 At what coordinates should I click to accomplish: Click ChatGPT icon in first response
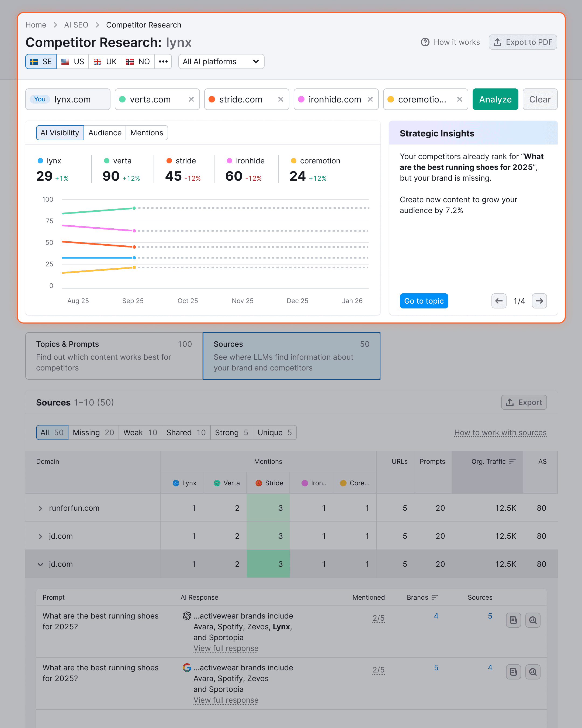pos(187,616)
